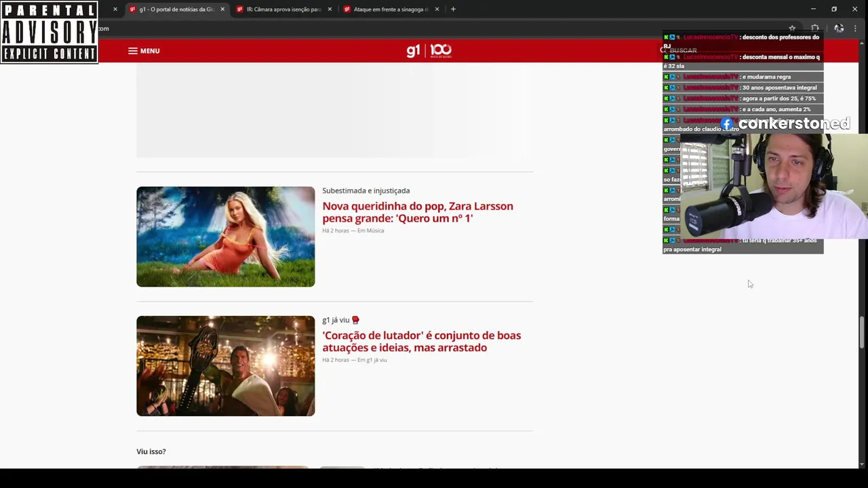This screenshot has height=488, width=868.
Task: Close the 'IR: Câmara aprova isenção' tab
Action: [x=330, y=9]
